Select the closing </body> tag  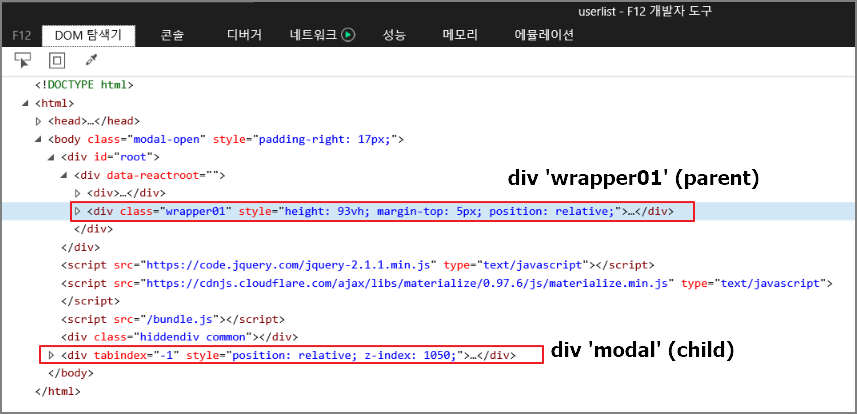(x=71, y=374)
